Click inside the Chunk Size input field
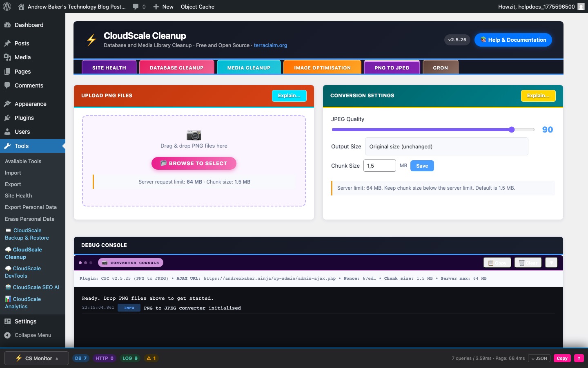Viewport: 588px width, 368px height. (379, 166)
